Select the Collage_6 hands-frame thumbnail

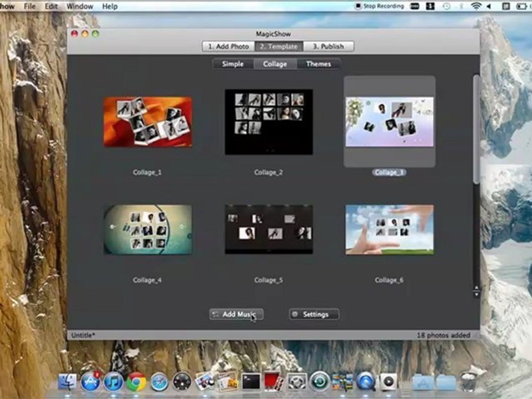389,229
